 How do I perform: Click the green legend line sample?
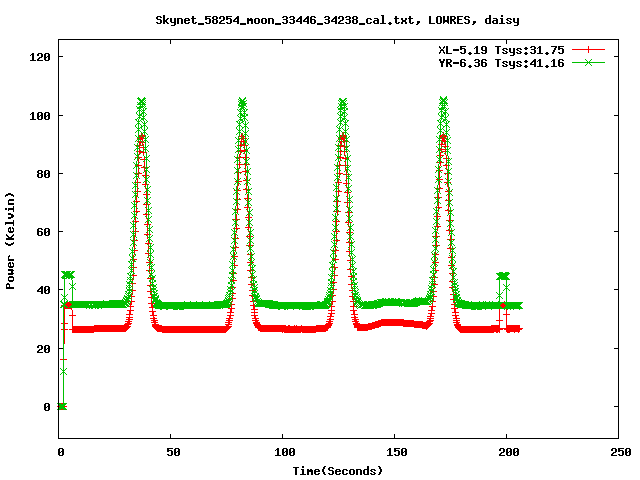tap(588, 62)
